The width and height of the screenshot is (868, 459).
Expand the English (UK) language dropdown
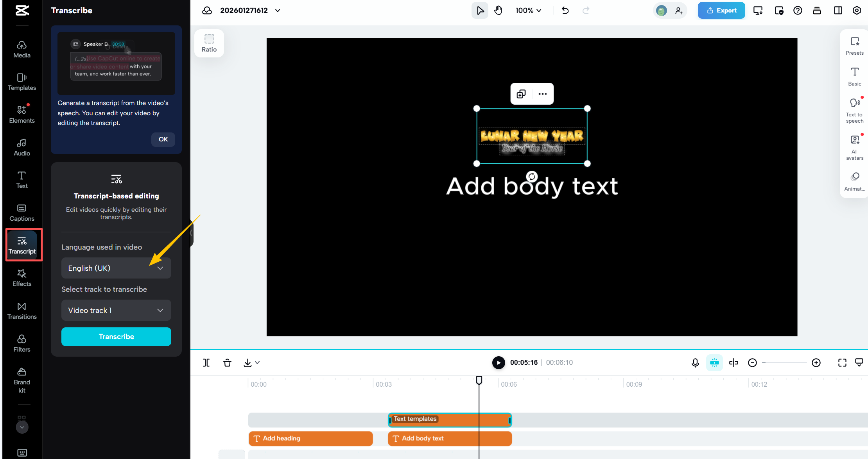tap(116, 268)
